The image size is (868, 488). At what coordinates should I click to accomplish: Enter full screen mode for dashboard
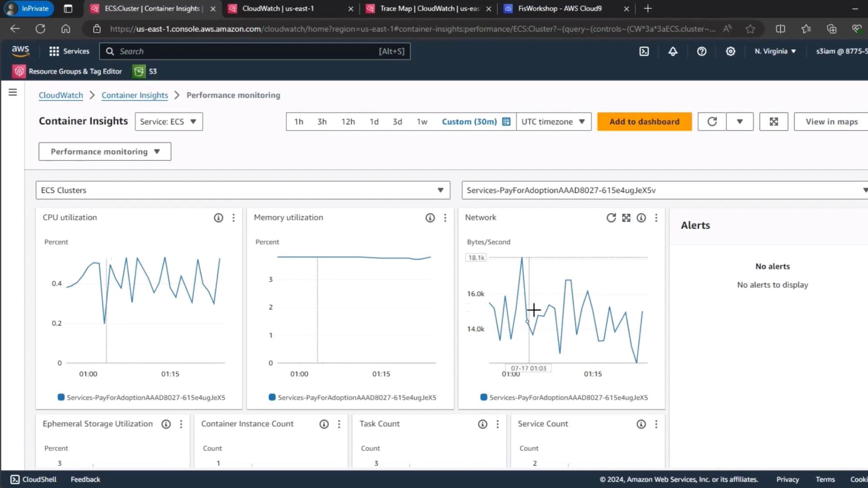[774, 122]
